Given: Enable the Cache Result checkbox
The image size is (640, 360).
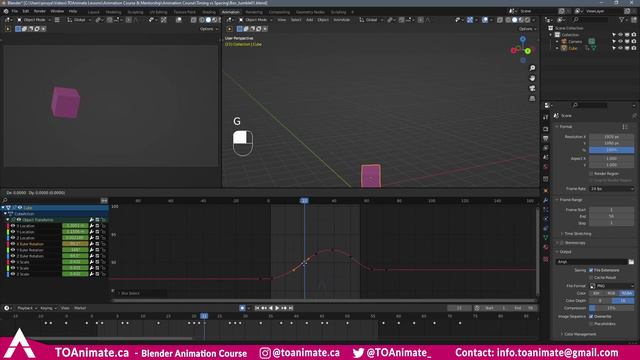Looking at the screenshot, I should coord(591,278).
